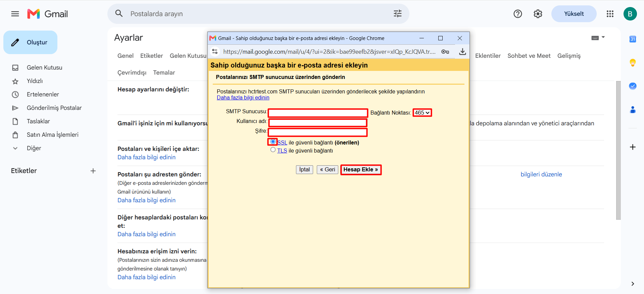
Task: Open Satın Alma İşlemleri folder
Action: (53, 135)
